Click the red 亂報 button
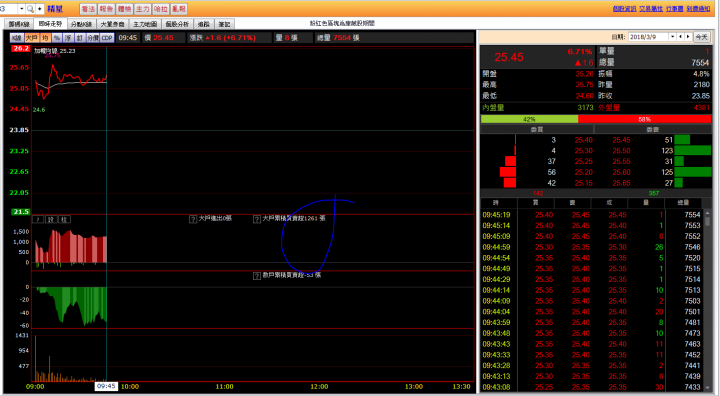 [179, 9]
